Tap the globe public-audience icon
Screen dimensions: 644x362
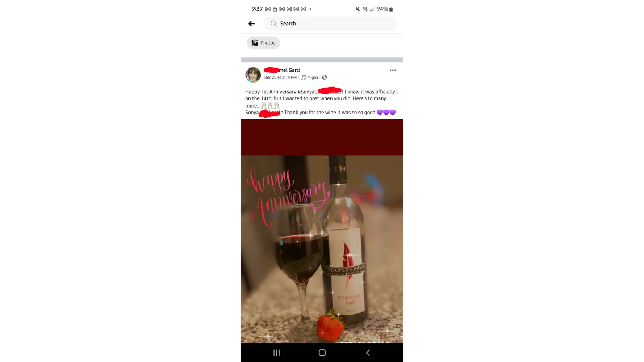325,77
